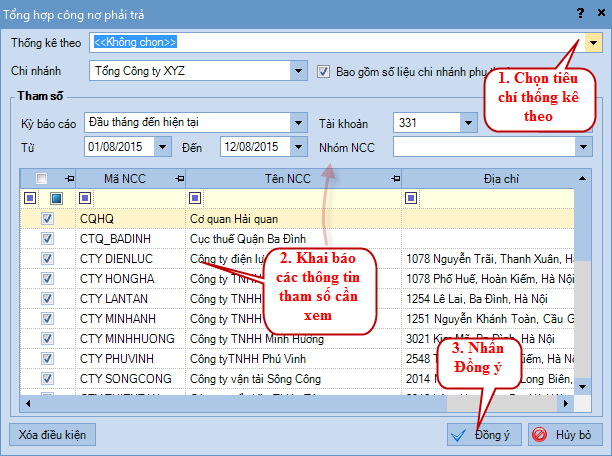Viewport: 612px width, 456px height.
Task: Toggle the select-all checkbox in grid header
Action: point(42,178)
